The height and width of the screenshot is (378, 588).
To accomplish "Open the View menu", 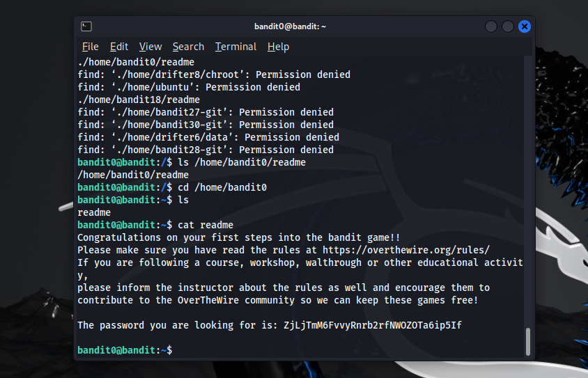I will click(150, 47).
